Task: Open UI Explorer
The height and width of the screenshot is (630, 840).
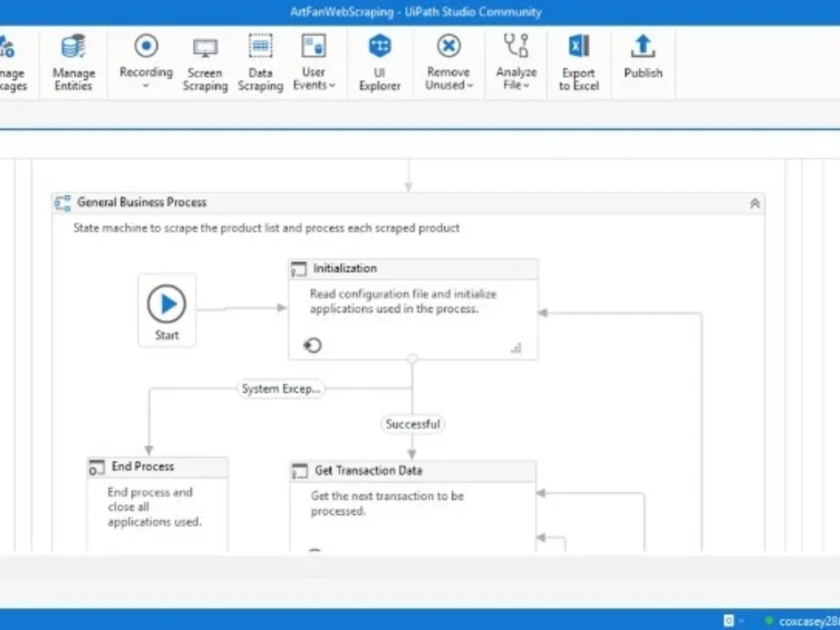Action: pos(379,63)
